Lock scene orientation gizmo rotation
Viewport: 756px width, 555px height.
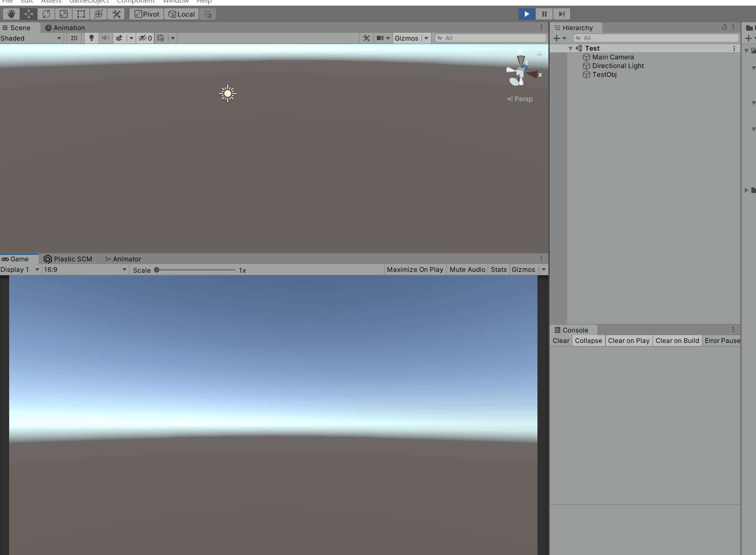[x=539, y=53]
